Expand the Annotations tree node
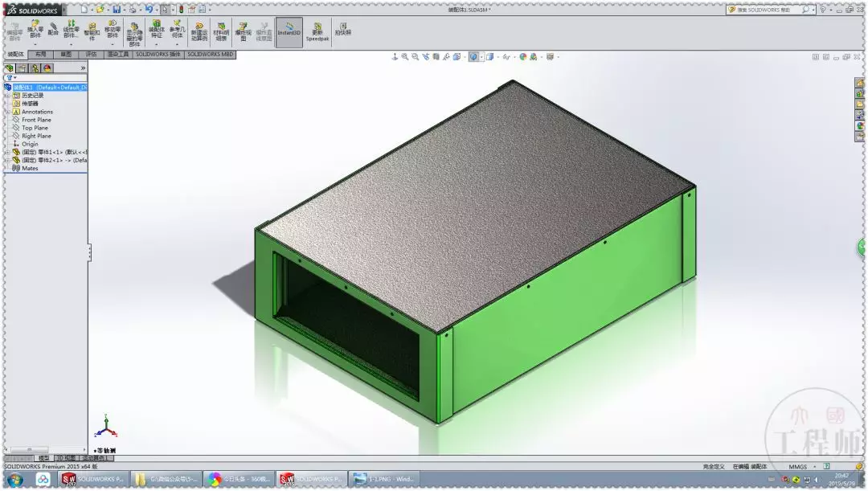Screen dimensions: 868x491 tap(8, 111)
